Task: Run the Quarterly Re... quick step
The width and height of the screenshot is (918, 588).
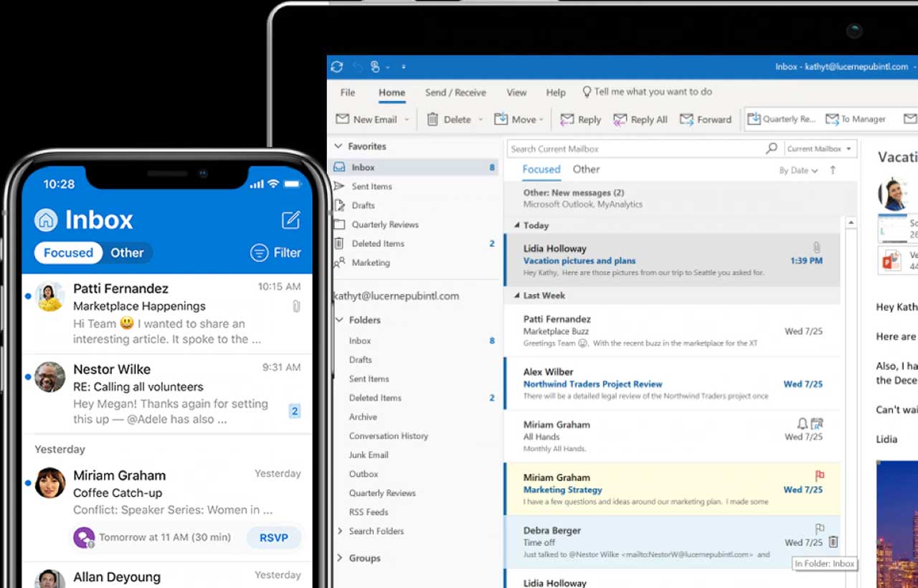Action: [x=782, y=119]
